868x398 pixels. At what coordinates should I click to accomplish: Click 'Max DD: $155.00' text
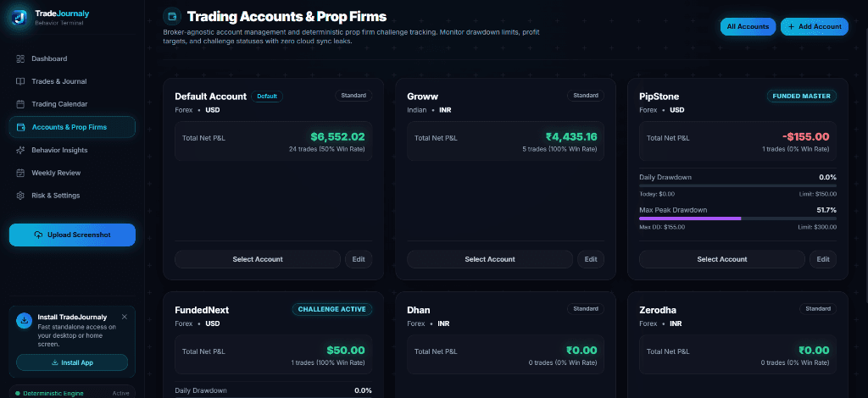pyautogui.click(x=662, y=227)
